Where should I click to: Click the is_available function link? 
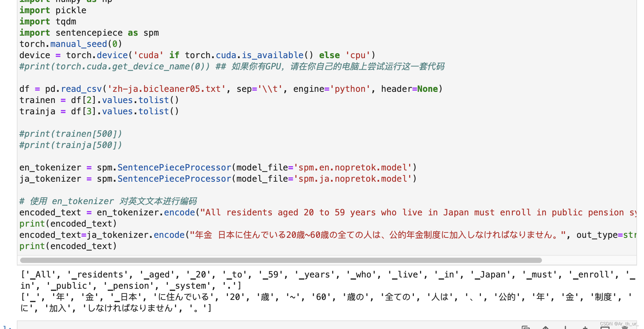[x=272, y=55]
